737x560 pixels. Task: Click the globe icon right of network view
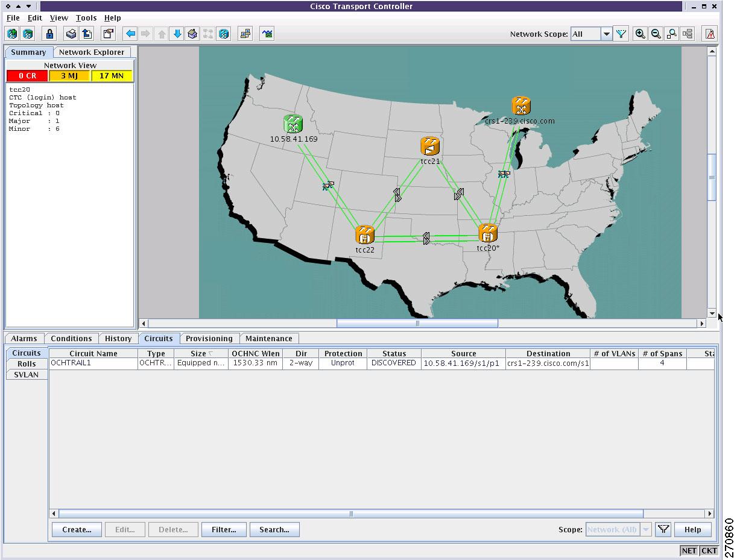click(224, 34)
